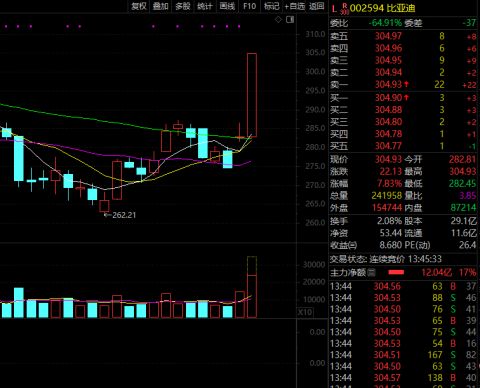Screen dimensions: 480x388
Task: Click the 涨幅 value 7.83%
Action: point(389,183)
